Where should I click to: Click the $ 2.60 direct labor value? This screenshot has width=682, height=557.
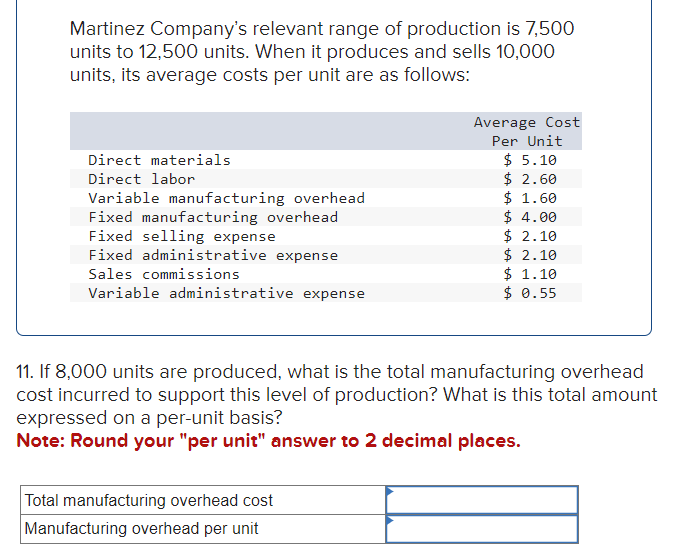(530, 179)
